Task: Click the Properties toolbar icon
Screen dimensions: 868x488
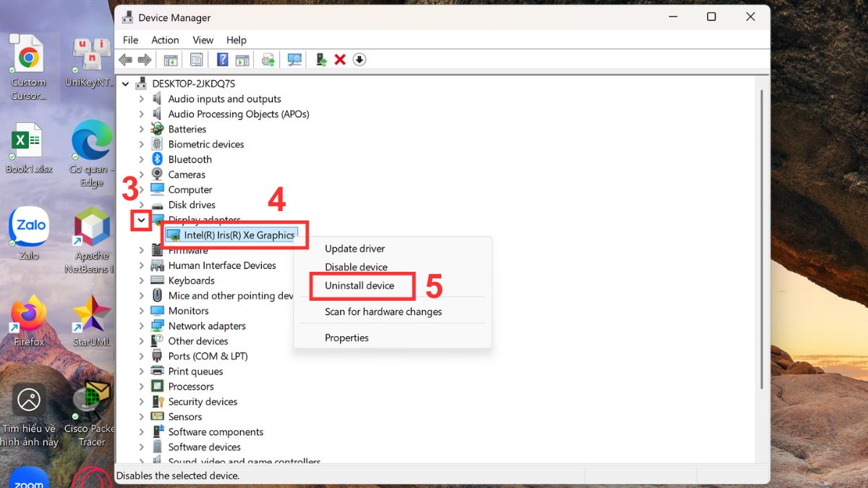Action: (x=196, y=59)
